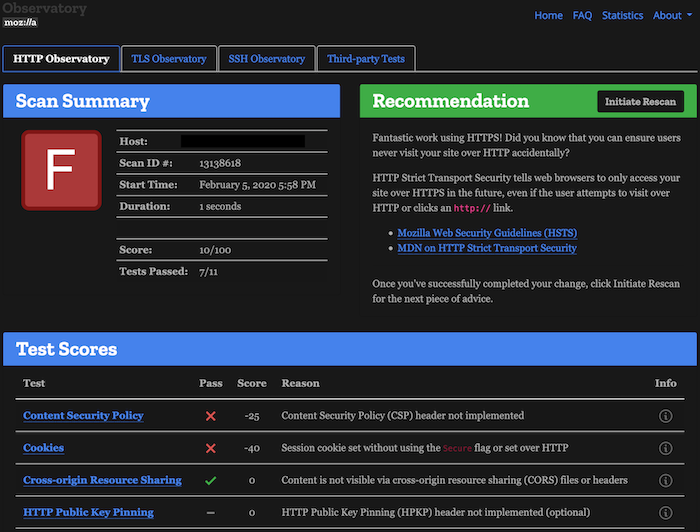Click Tests Passed value 7/11

pyautogui.click(x=208, y=271)
